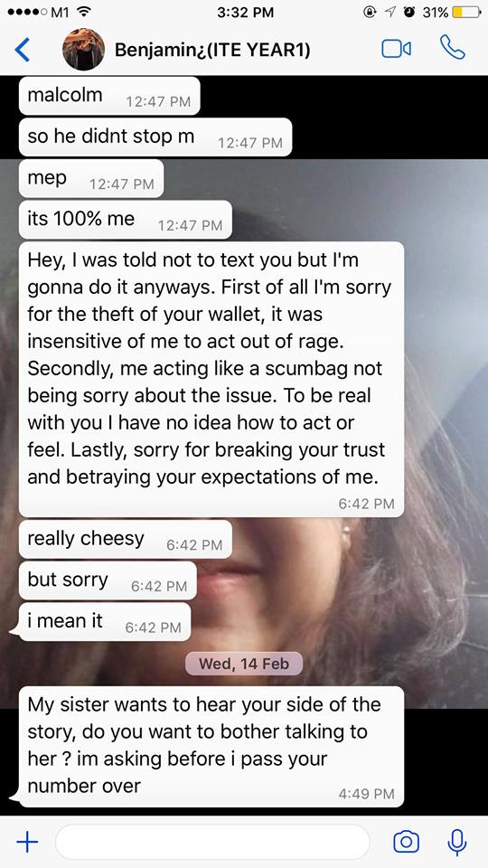Viewport: 488px width, 868px height.
Task: Select the 'malcolm' message bubble
Action: coord(109,97)
